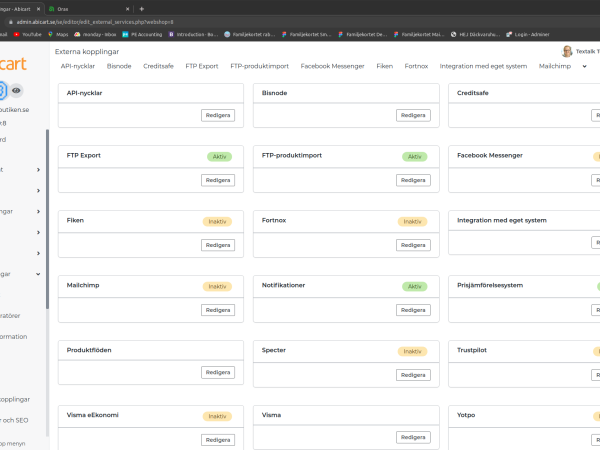600x450 pixels.
Task: Go to Fiken nav link
Action: tap(385, 66)
